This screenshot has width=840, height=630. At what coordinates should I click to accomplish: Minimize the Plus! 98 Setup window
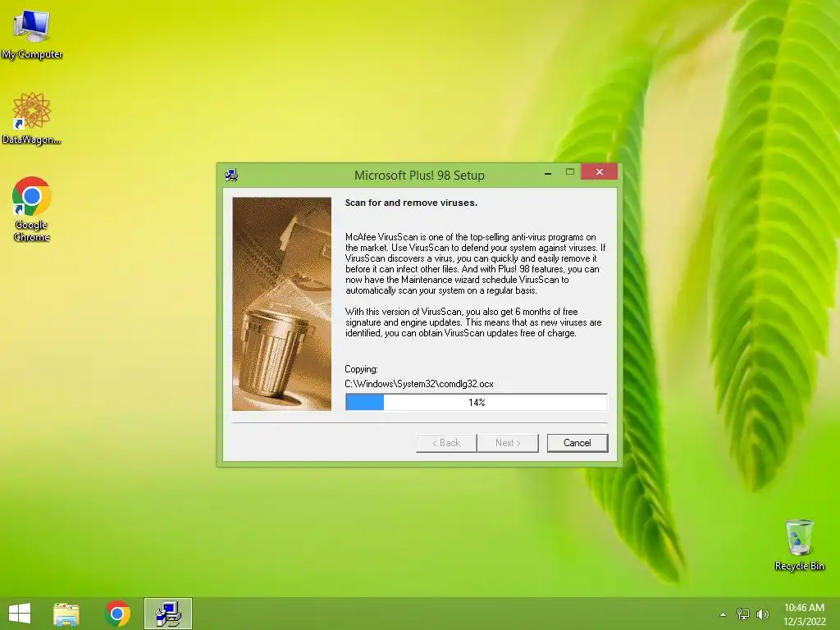tap(547, 173)
